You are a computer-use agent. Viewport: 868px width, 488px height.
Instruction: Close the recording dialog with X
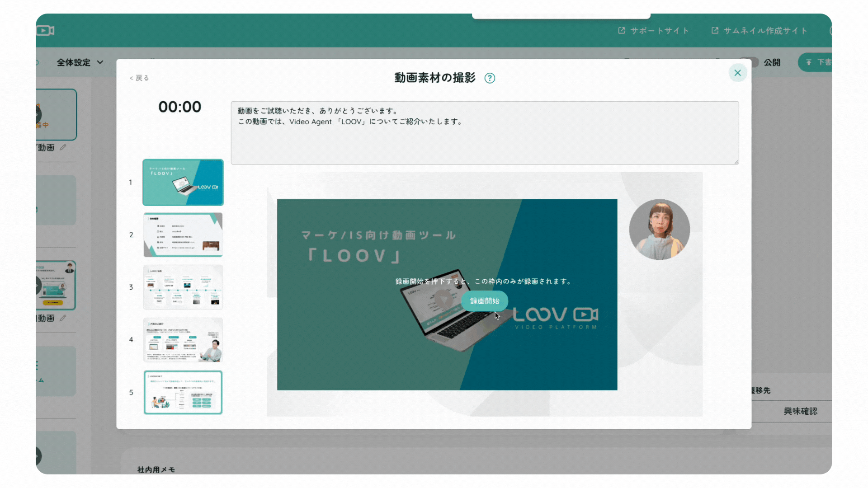737,73
